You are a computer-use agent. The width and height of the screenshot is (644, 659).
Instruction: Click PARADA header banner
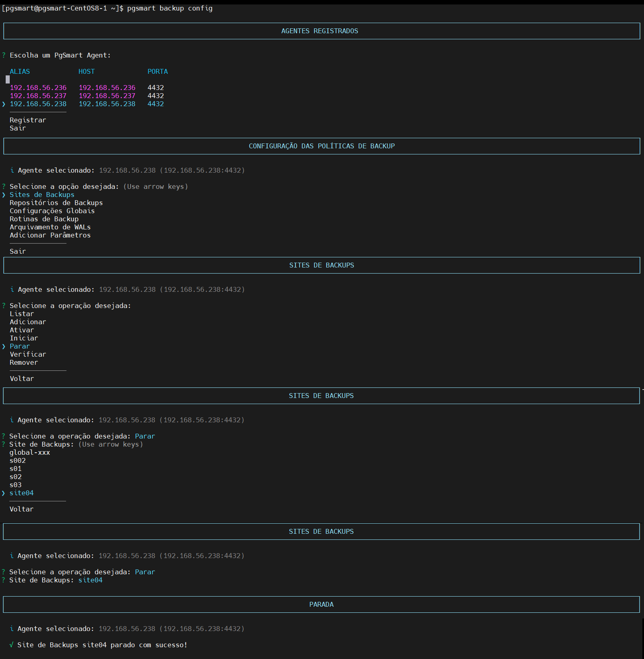[x=321, y=604]
